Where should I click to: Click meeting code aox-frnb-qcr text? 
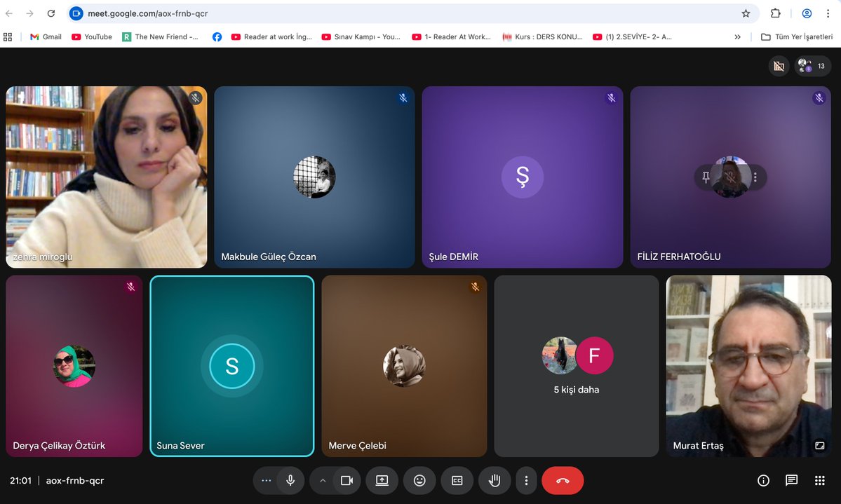coord(75,480)
